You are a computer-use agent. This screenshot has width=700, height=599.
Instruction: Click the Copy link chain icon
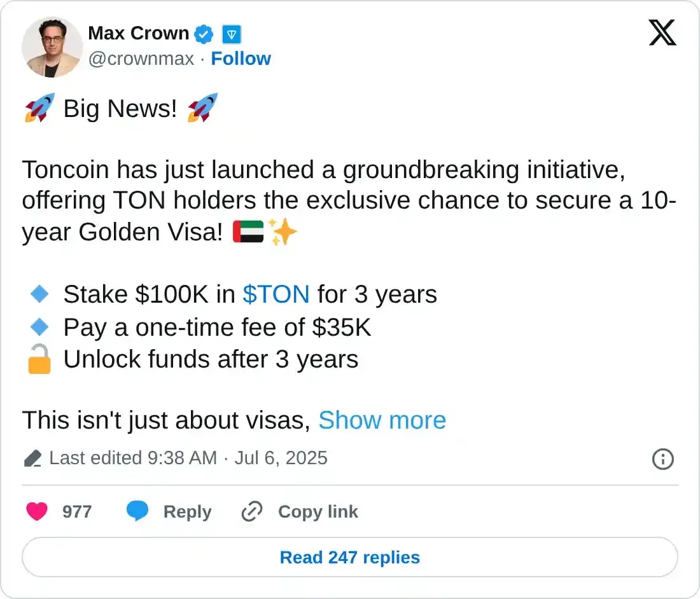[x=251, y=511]
